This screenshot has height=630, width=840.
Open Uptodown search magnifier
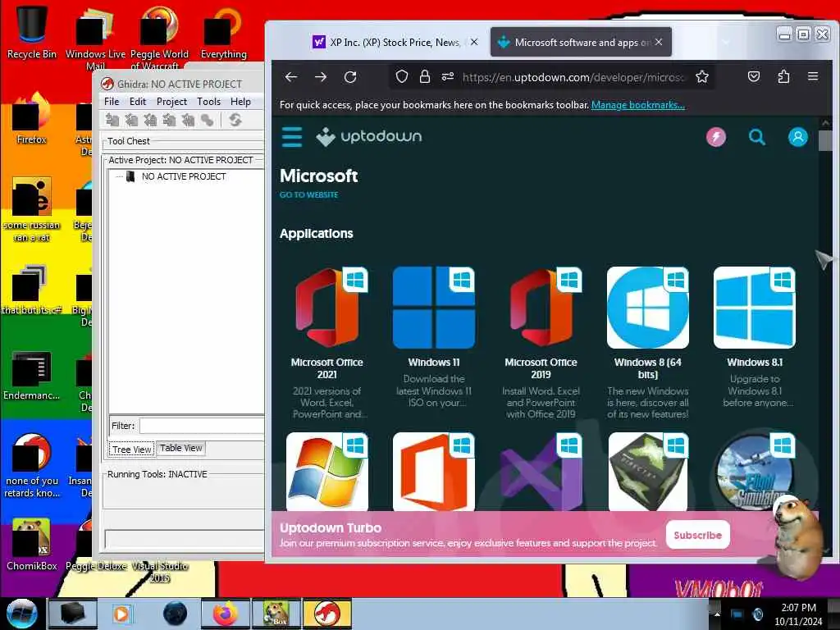coord(756,137)
